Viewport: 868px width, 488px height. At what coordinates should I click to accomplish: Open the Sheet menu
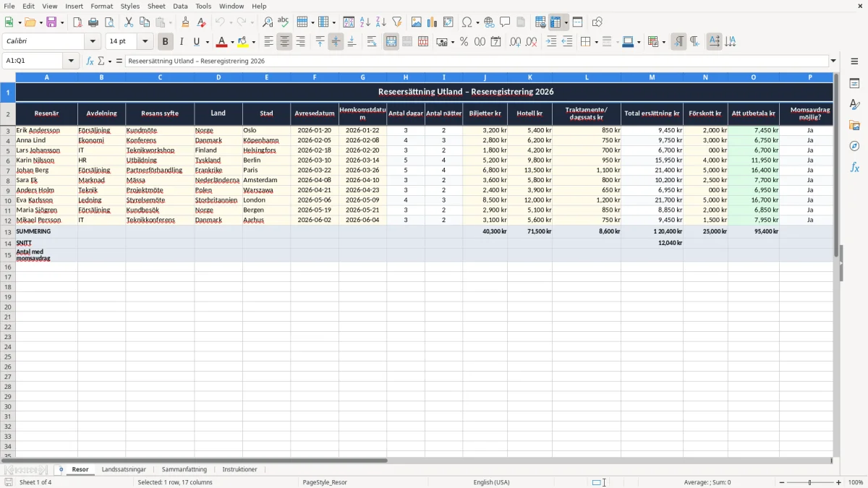[156, 6]
